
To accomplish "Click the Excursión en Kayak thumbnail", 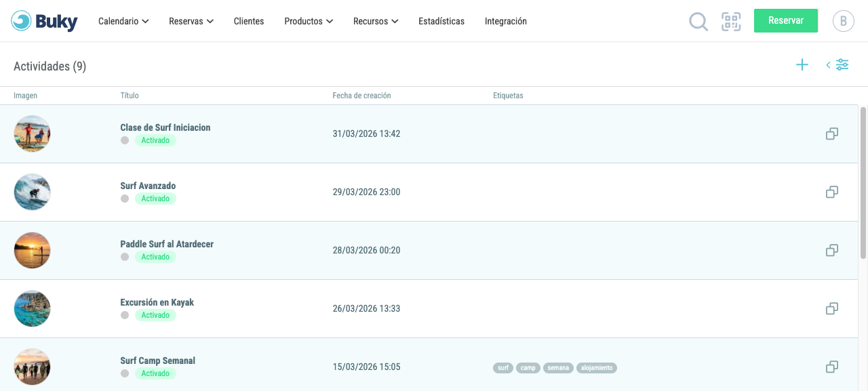I will pos(32,308).
